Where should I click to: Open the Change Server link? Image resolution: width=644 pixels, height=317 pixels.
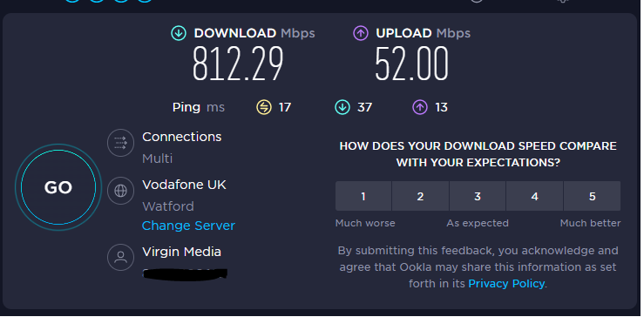(x=188, y=226)
